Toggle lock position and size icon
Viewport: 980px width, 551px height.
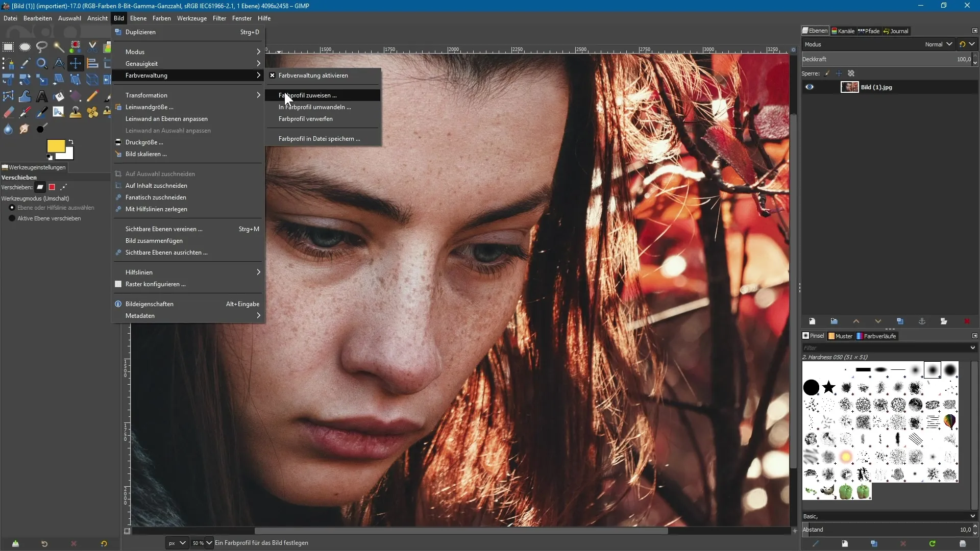tap(839, 73)
